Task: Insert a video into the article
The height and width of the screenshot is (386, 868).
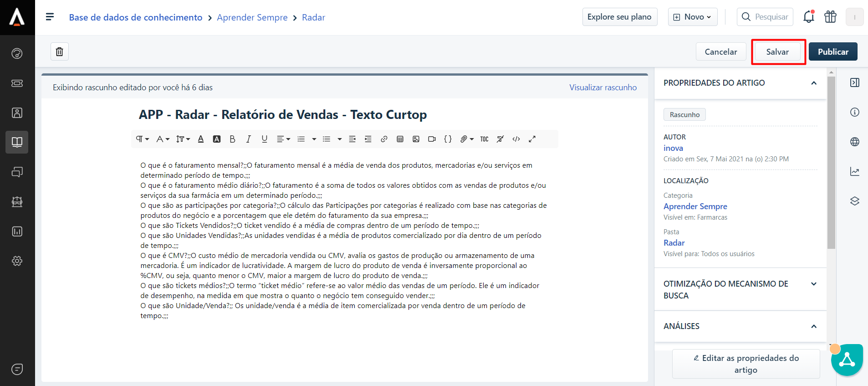Action: click(x=432, y=139)
